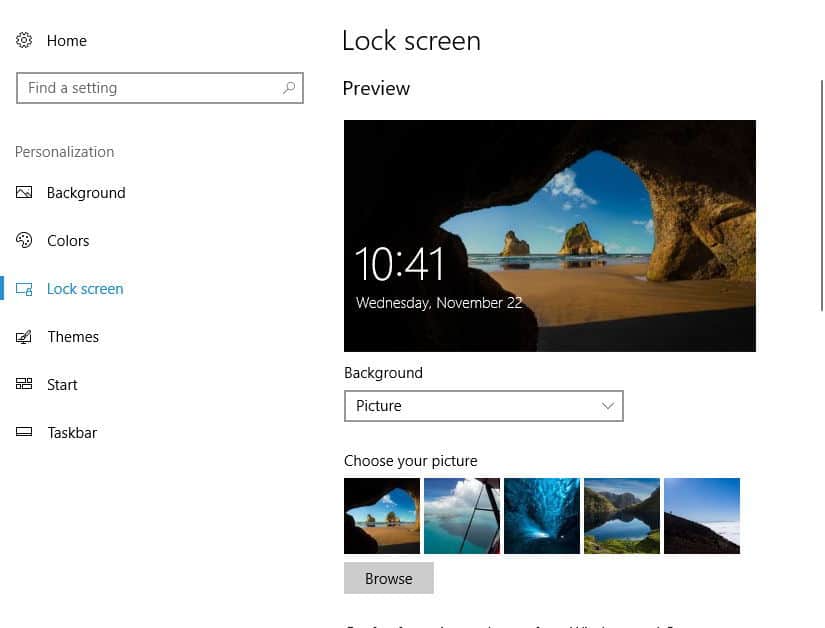Click the Personalization heading text

(x=64, y=152)
